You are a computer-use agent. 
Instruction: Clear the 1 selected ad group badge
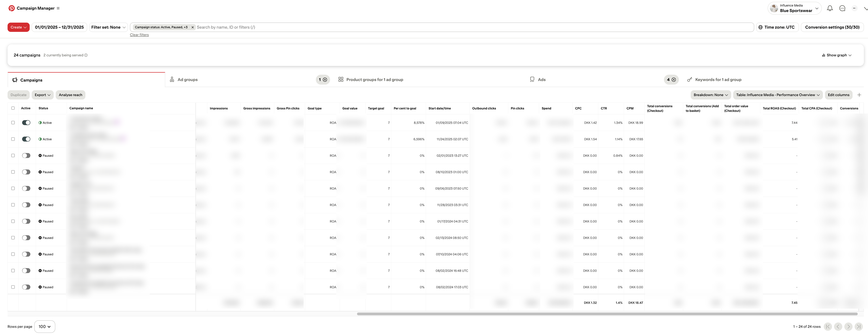325,80
